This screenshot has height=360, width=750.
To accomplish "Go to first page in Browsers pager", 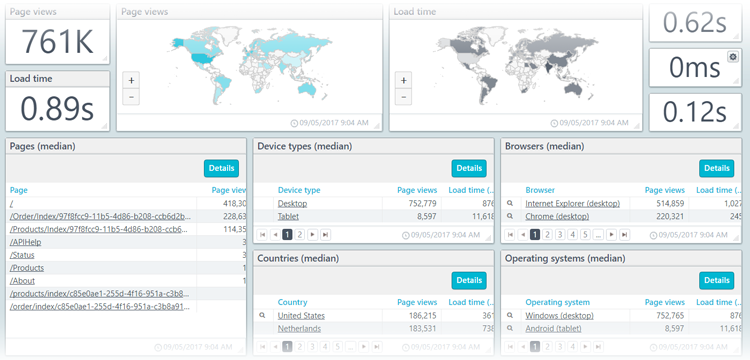I will (x=510, y=235).
